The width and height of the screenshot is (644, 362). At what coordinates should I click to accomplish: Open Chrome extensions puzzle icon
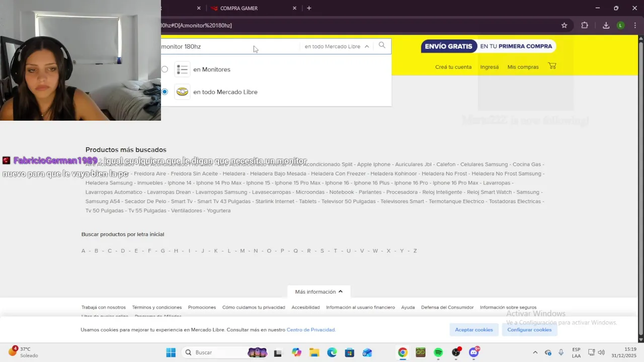click(585, 25)
